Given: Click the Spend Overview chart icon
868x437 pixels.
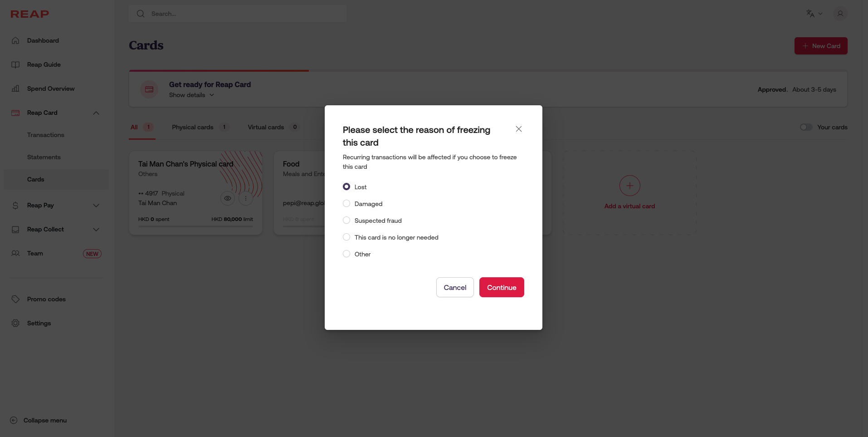Looking at the screenshot, I should click(x=15, y=88).
